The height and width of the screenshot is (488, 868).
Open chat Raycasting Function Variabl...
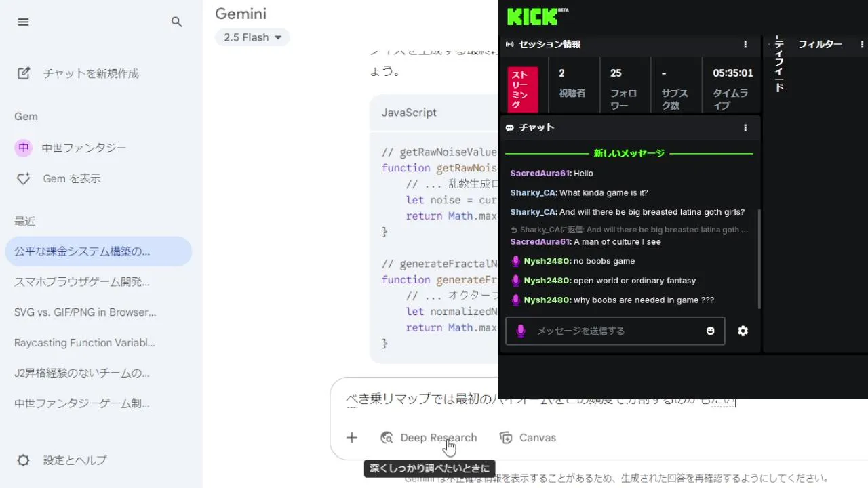point(85,343)
